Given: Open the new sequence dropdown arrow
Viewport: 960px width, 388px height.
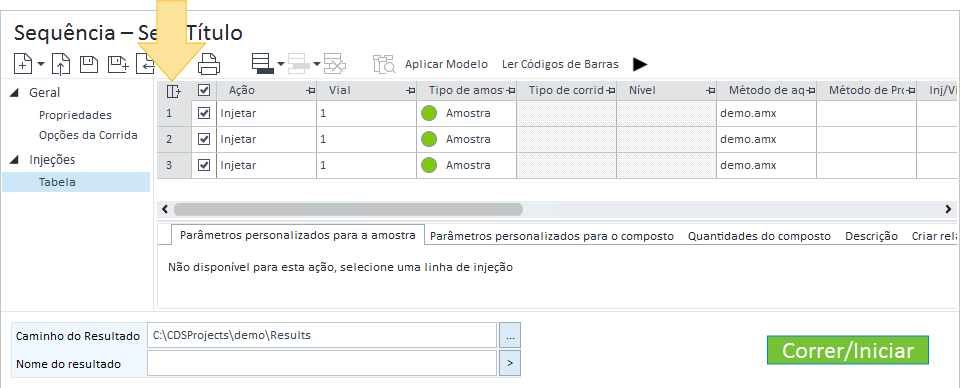Looking at the screenshot, I should (x=40, y=64).
